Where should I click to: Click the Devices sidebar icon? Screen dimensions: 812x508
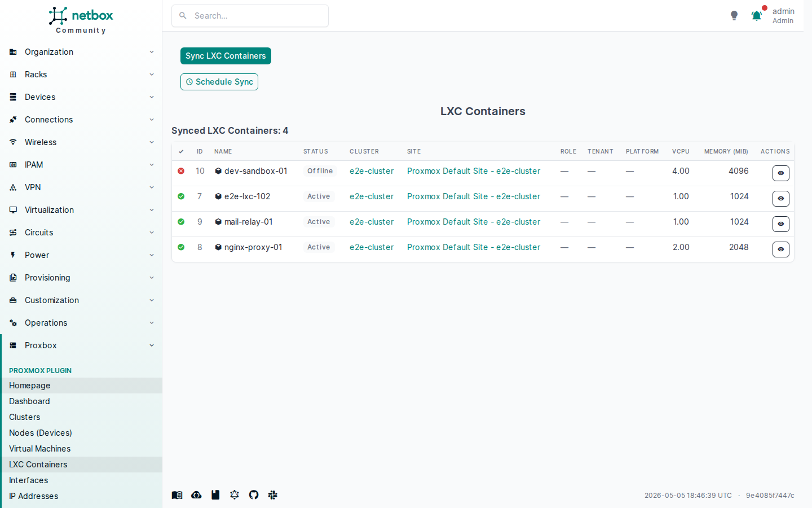click(13, 97)
